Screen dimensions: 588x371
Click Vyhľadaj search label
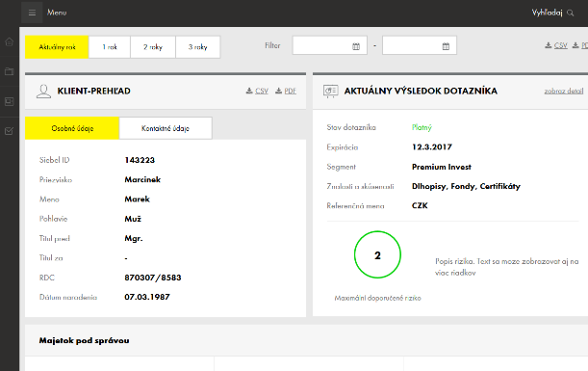[548, 13]
